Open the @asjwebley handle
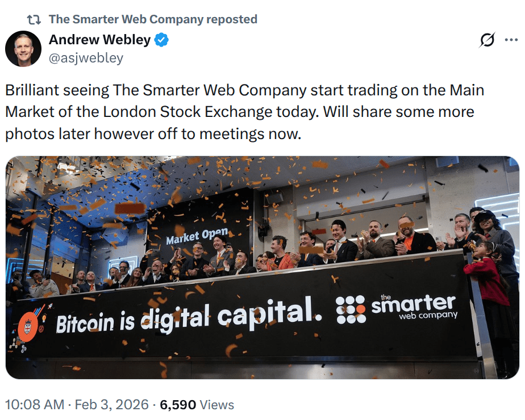This screenshot has height=420, width=525. 86,58
